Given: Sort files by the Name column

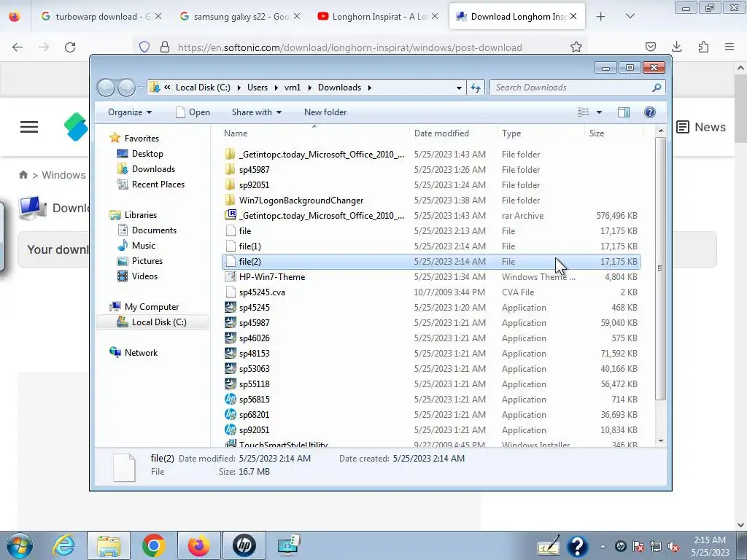Looking at the screenshot, I should coord(314,133).
